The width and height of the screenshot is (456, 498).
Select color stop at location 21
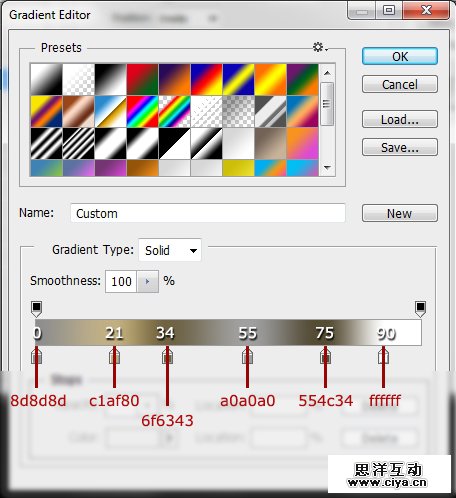click(114, 356)
